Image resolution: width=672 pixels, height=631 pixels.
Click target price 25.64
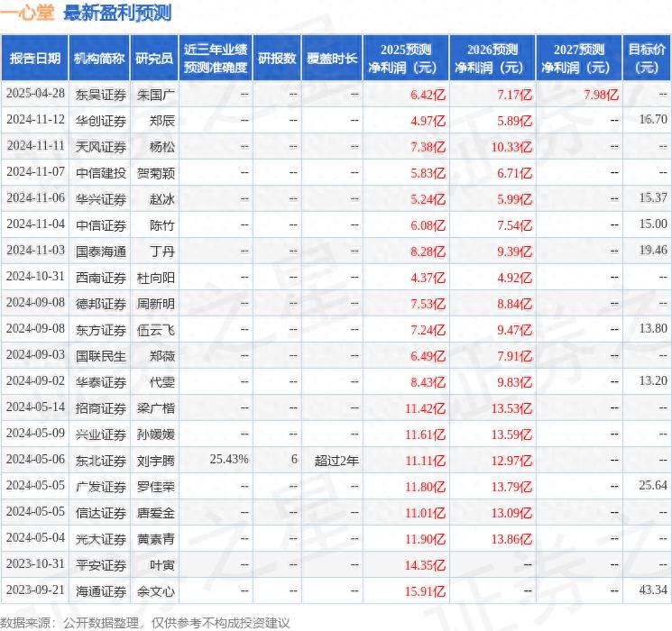(x=653, y=485)
